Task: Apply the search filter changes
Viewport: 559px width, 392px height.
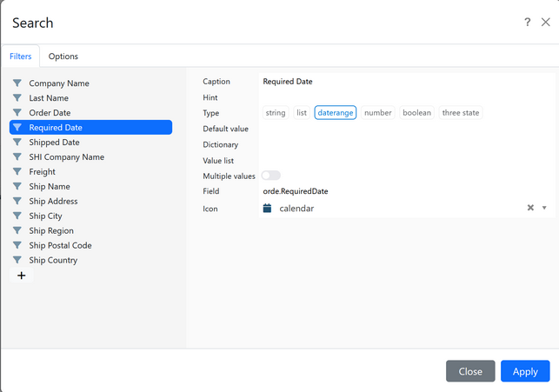Action: pyautogui.click(x=525, y=371)
